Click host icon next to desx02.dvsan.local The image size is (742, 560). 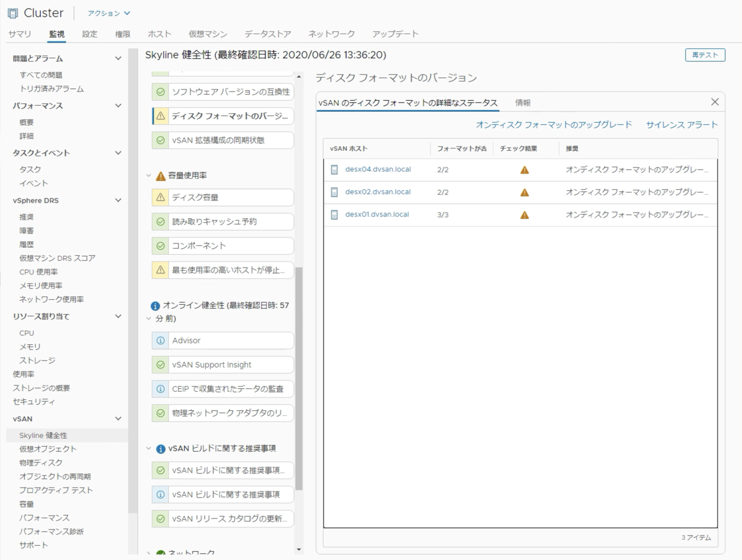(x=335, y=192)
